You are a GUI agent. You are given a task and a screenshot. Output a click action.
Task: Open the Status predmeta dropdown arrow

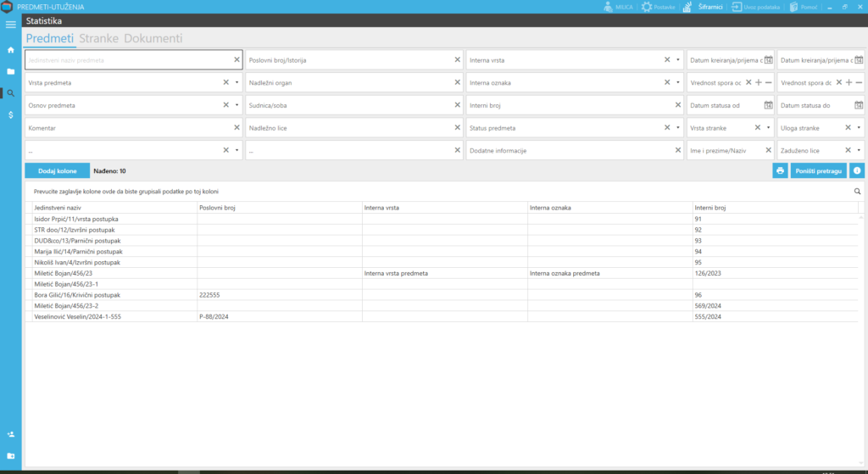pyautogui.click(x=678, y=128)
